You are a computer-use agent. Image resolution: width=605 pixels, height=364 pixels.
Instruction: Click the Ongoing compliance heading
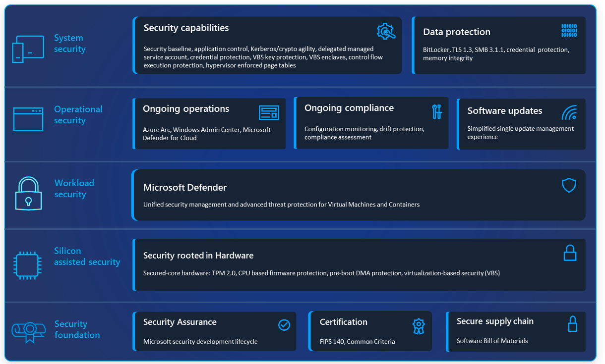click(x=349, y=107)
